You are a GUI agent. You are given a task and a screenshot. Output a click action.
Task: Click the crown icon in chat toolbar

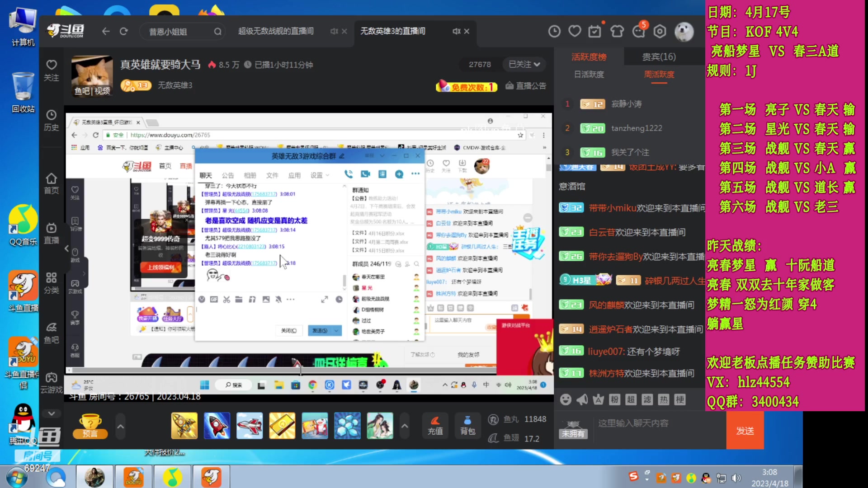coord(598,399)
